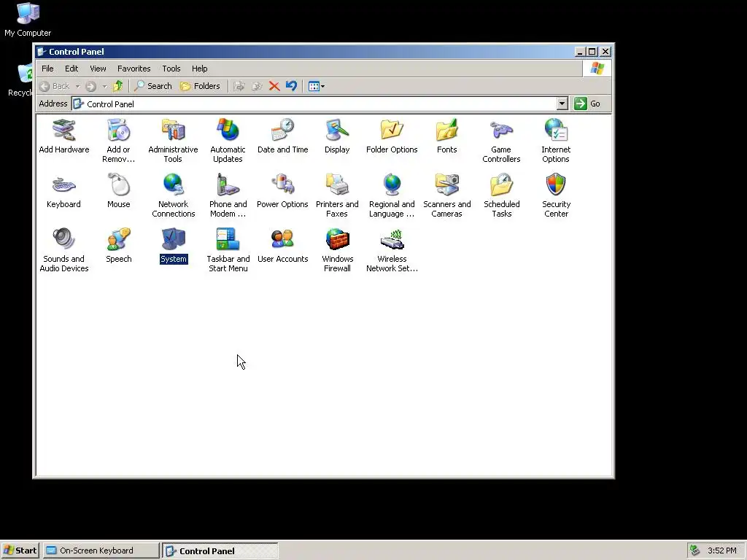Click the red Delete toolbar icon
Viewport: 747px width, 560px height.
click(274, 86)
